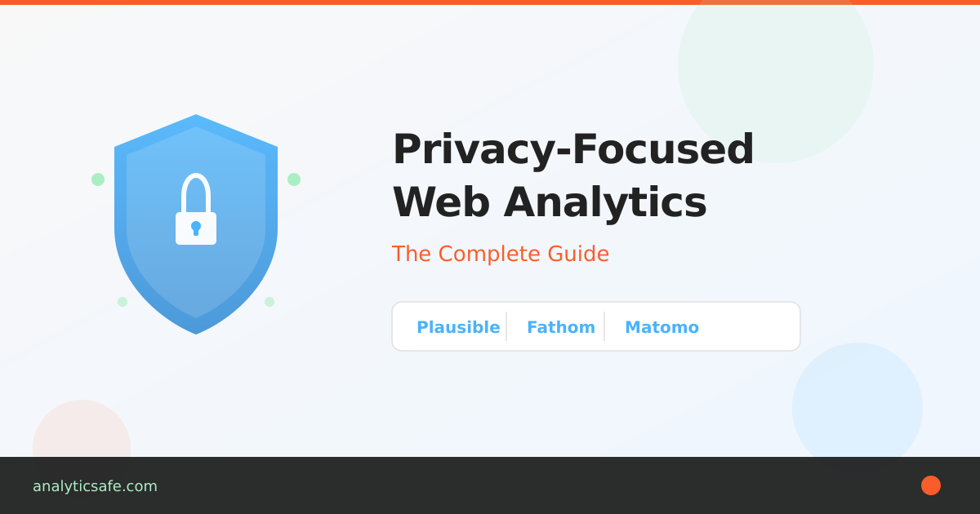
Task: Click the orange bar along the top edge
Action: (x=490, y=2)
